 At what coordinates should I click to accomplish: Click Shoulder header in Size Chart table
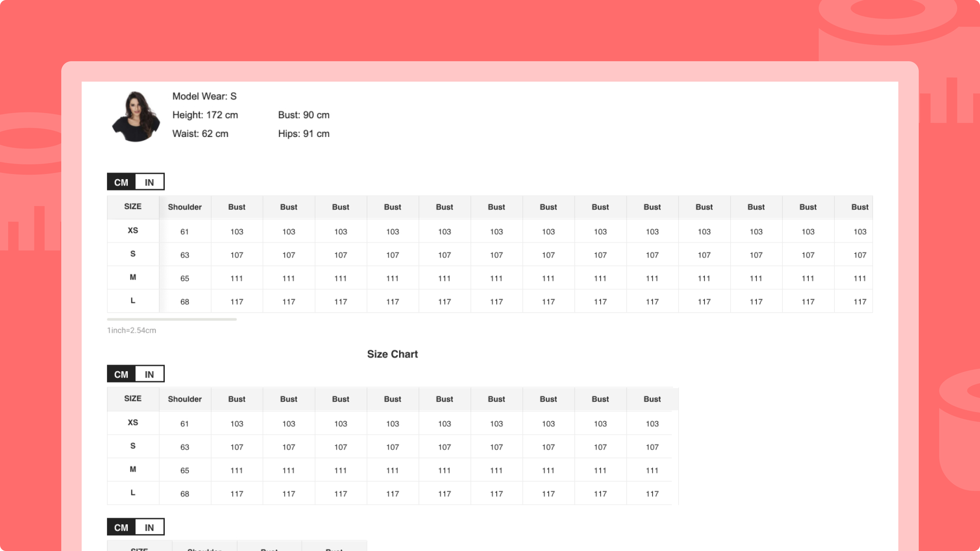[x=185, y=399]
